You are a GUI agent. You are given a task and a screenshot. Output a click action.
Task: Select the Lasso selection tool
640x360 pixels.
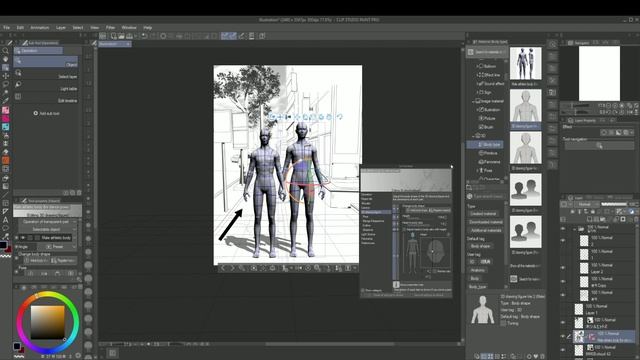[5, 84]
